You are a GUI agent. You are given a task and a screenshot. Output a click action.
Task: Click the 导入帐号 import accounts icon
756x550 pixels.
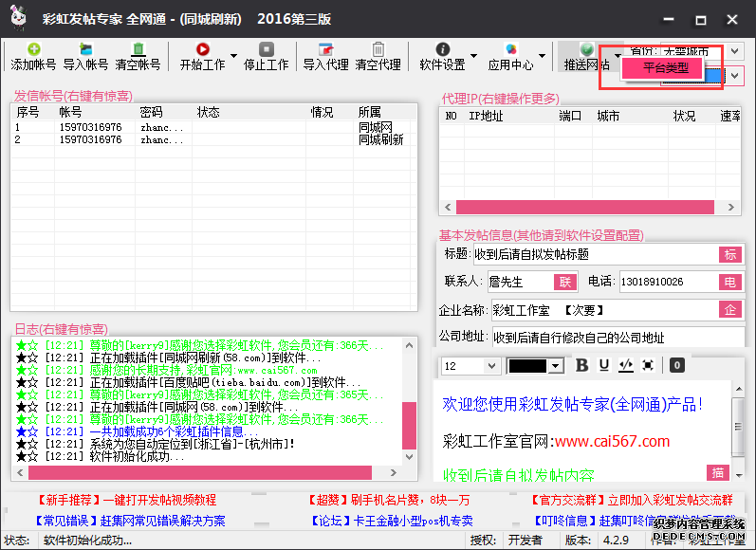tap(85, 49)
